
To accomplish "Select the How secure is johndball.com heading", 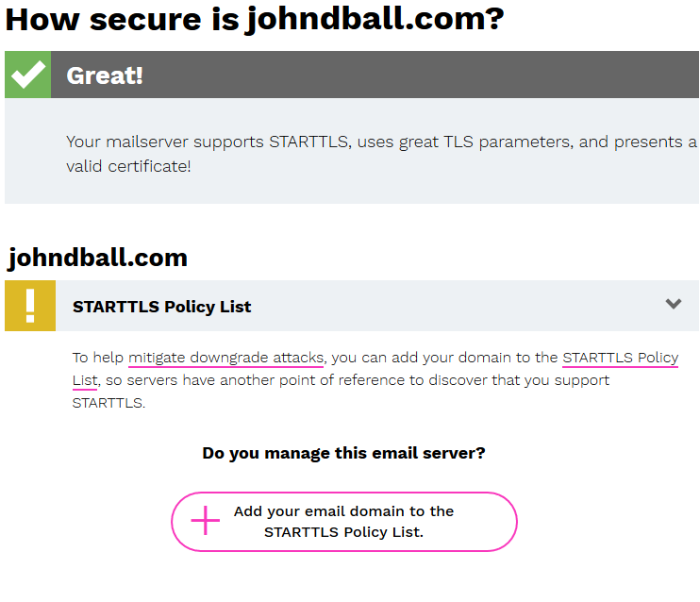I will [255, 19].
